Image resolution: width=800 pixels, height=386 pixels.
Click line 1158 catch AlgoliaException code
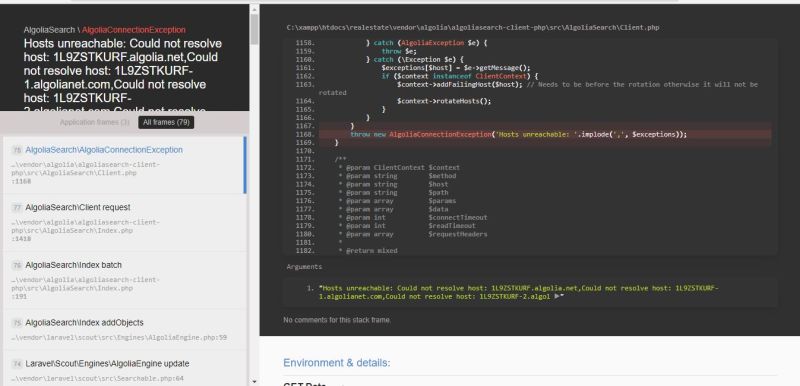tap(427, 43)
